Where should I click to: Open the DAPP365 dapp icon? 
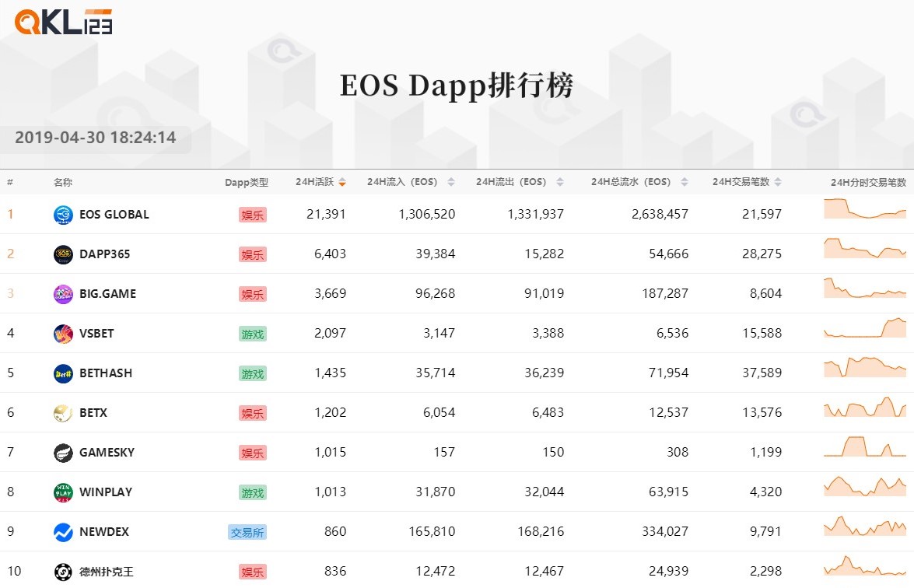(63, 254)
